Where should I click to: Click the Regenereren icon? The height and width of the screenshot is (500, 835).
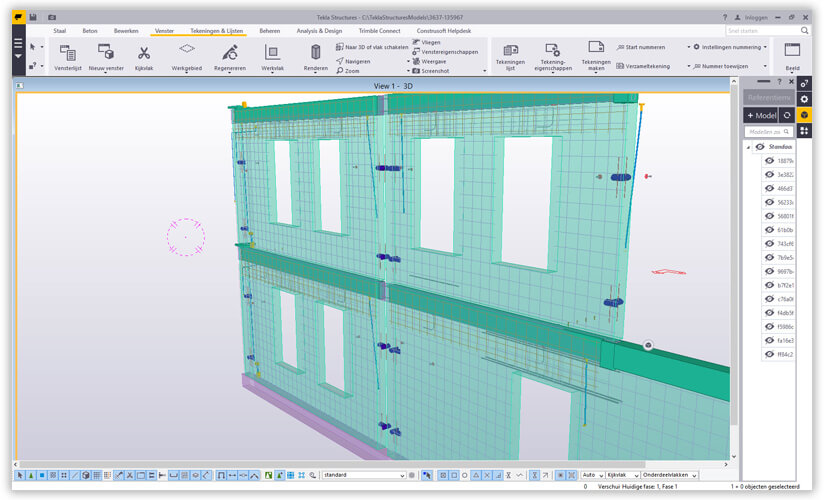coord(230,52)
